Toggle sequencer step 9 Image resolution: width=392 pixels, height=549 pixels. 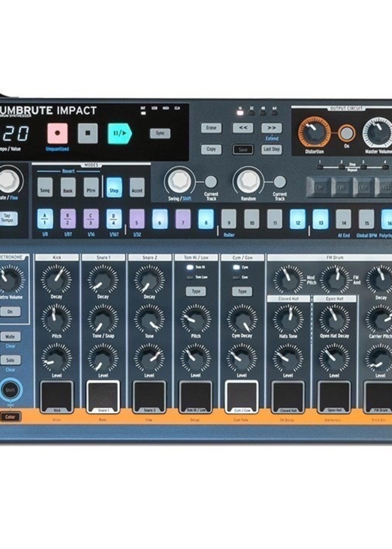coord(229,219)
